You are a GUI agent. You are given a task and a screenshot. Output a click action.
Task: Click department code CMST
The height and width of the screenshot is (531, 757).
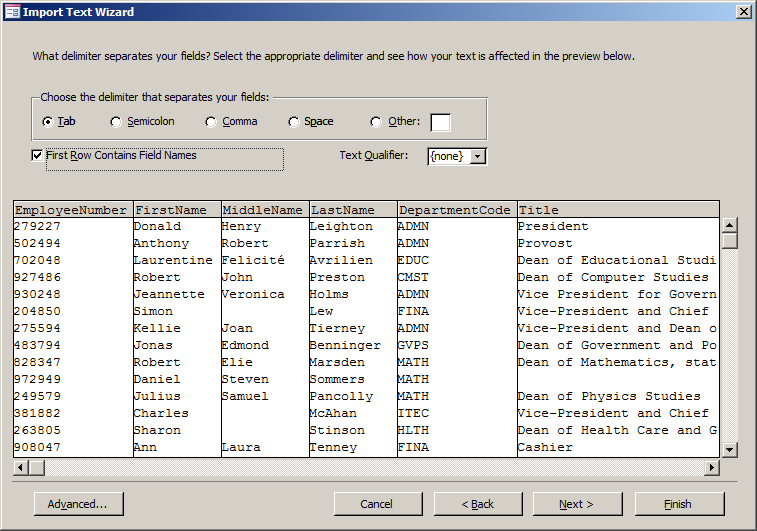tap(413, 277)
